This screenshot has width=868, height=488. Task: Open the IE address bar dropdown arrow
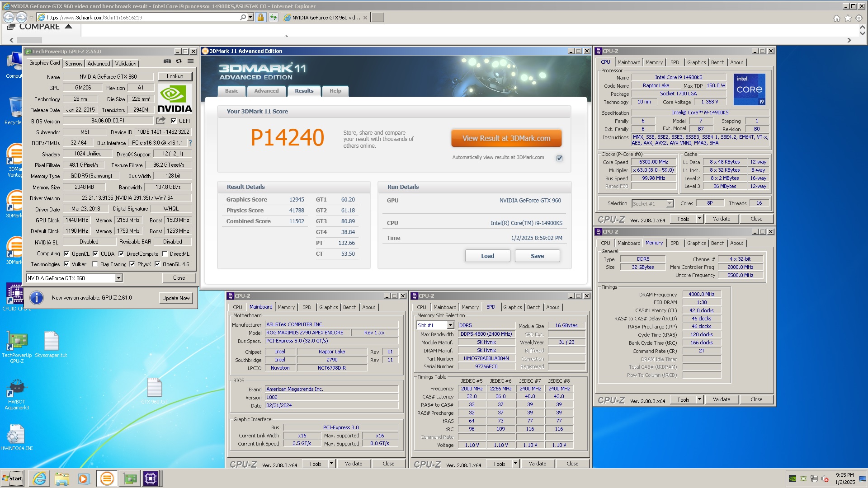point(250,17)
